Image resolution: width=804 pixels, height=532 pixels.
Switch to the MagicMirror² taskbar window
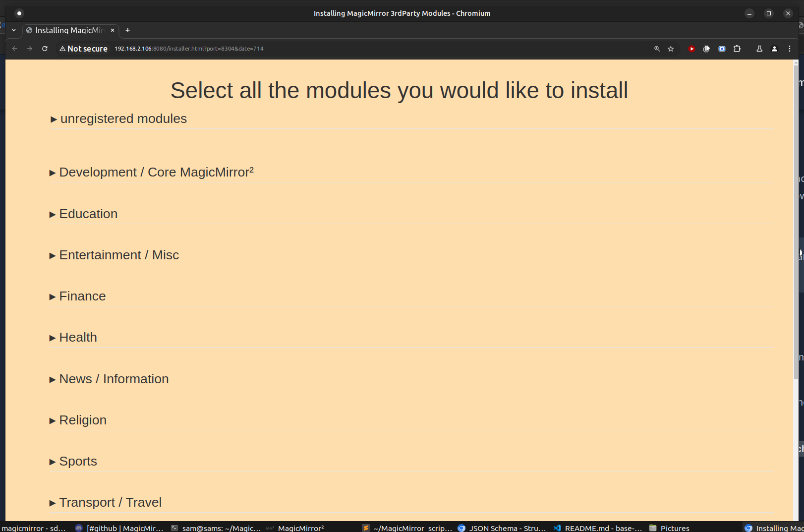[295, 528]
